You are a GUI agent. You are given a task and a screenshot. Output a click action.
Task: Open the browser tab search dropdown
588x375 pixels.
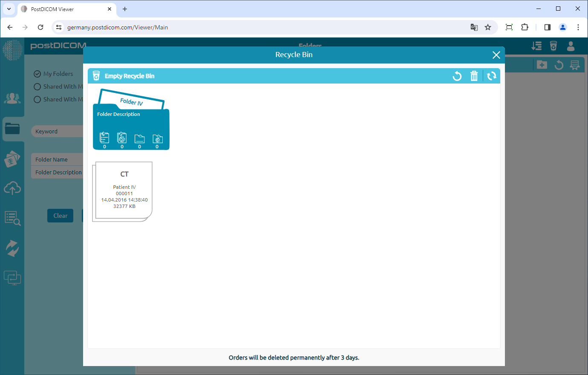coord(9,9)
